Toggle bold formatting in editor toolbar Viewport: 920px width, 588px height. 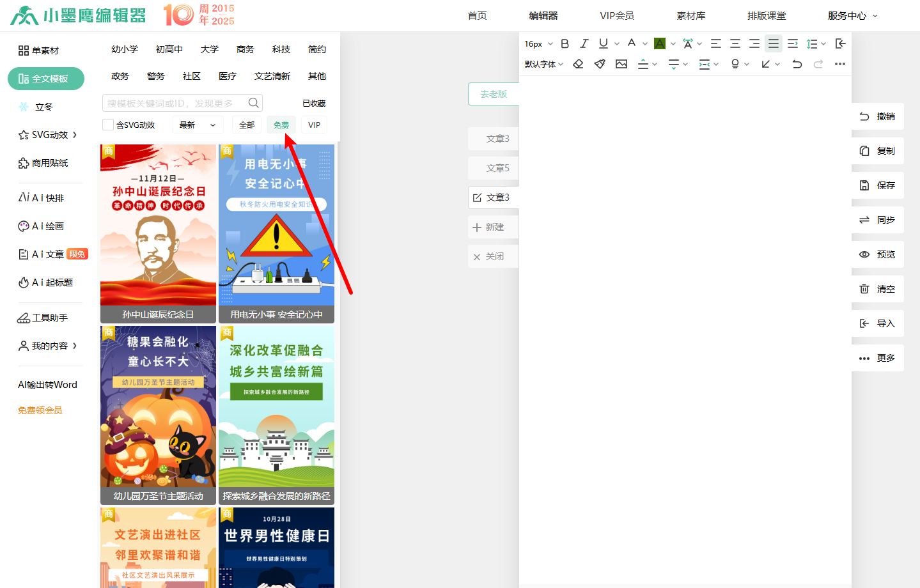[565, 43]
